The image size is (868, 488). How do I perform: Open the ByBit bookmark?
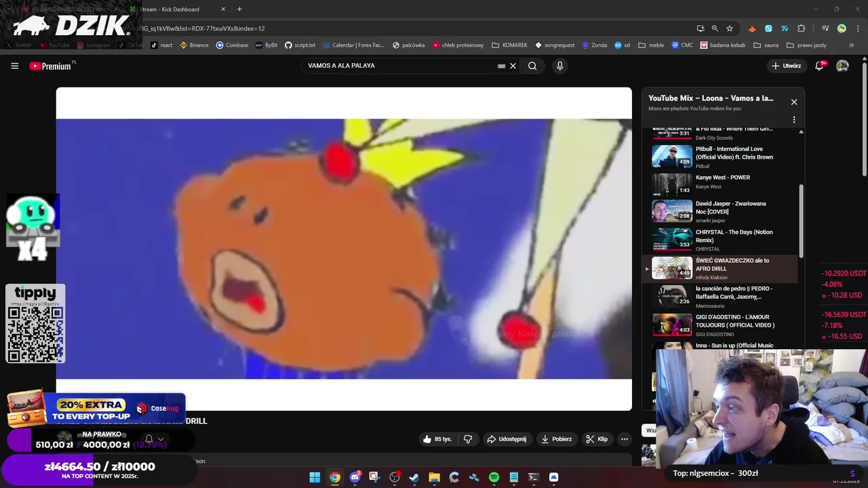[x=267, y=45]
